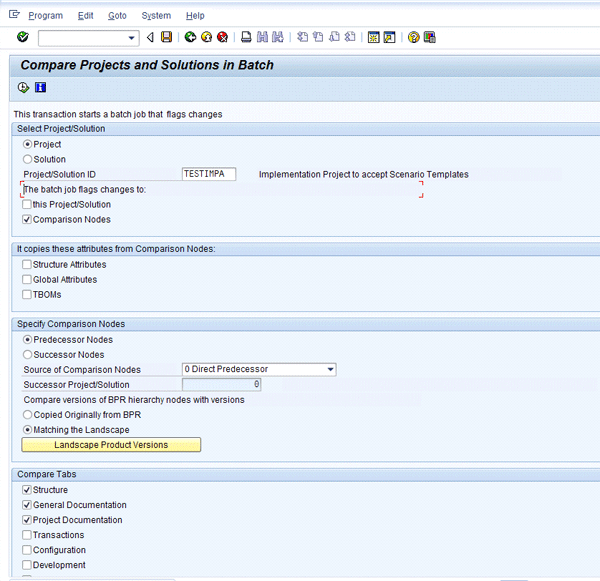Check the Structure Attributes checkbox
Image resolution: width=600 pixels, height=581 pixels.
27,265
